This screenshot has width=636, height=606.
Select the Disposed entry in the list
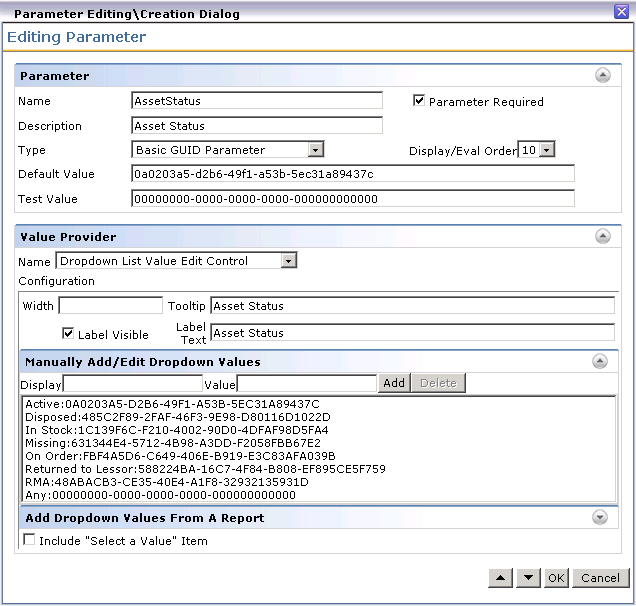coord(177,416)
